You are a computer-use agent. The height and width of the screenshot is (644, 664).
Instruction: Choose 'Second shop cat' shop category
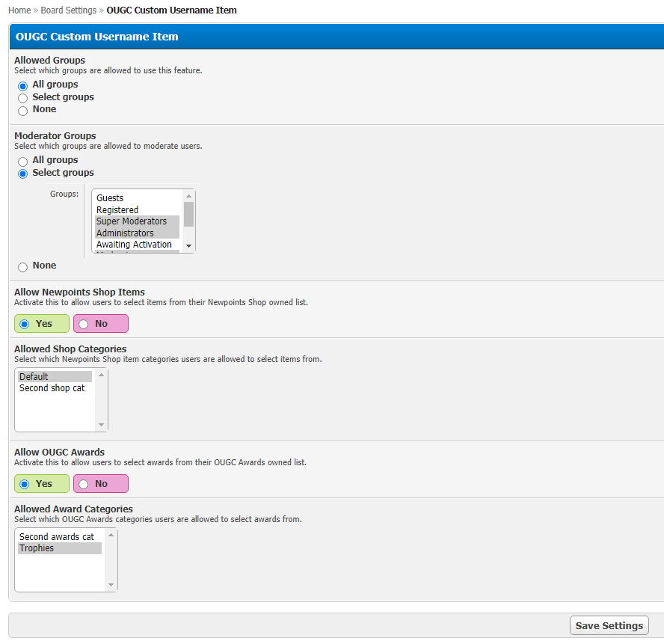pyautogui.click(x=52, y=388)
